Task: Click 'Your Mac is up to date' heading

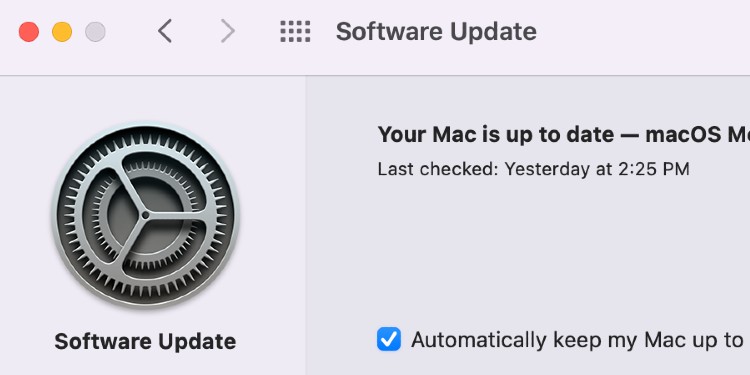Action: point(496,135)
